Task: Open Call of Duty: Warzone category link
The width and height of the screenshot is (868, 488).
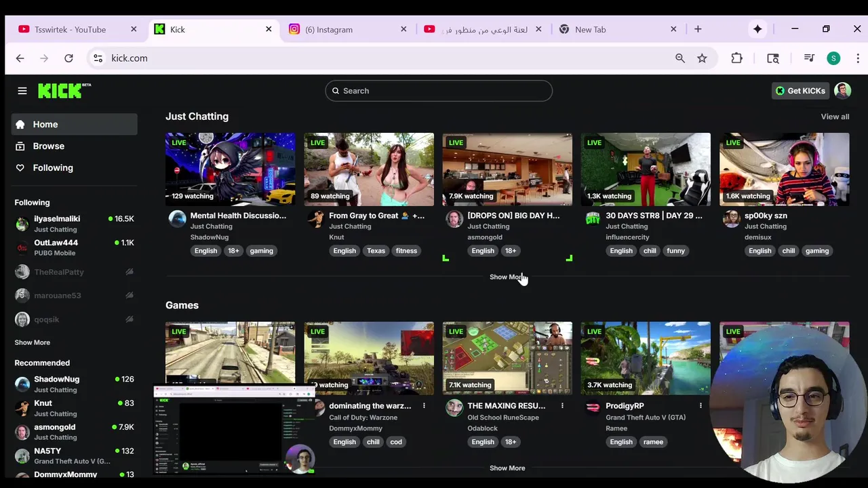Action: (x=363, y=418)
